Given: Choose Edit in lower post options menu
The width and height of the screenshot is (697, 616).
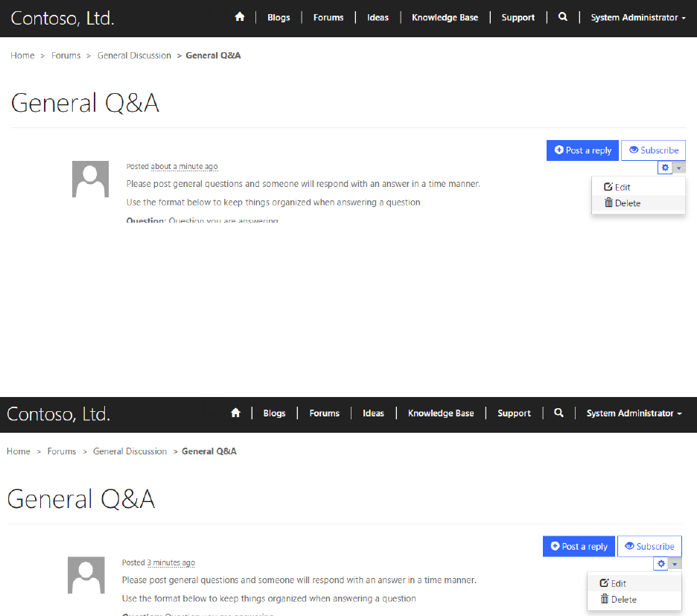Looking at the screenshot, I should (634, 583).
